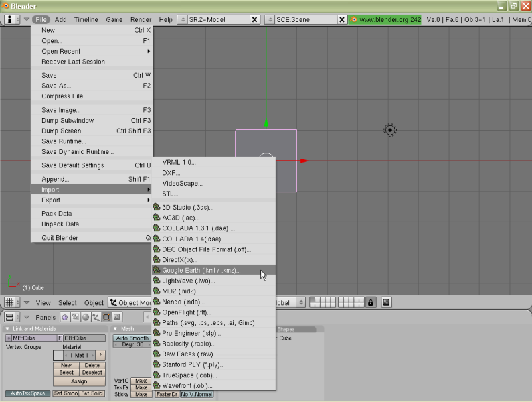Click the render this window icon in 3D header
The image size is (532, 402).
click(386, 302)
